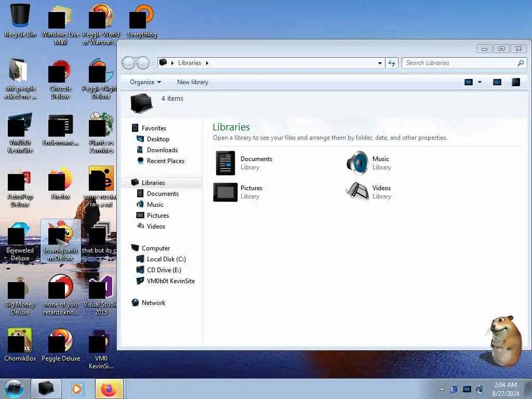Click the network icon in system tray
Viewport: 532px width, 399px height.
467,389
